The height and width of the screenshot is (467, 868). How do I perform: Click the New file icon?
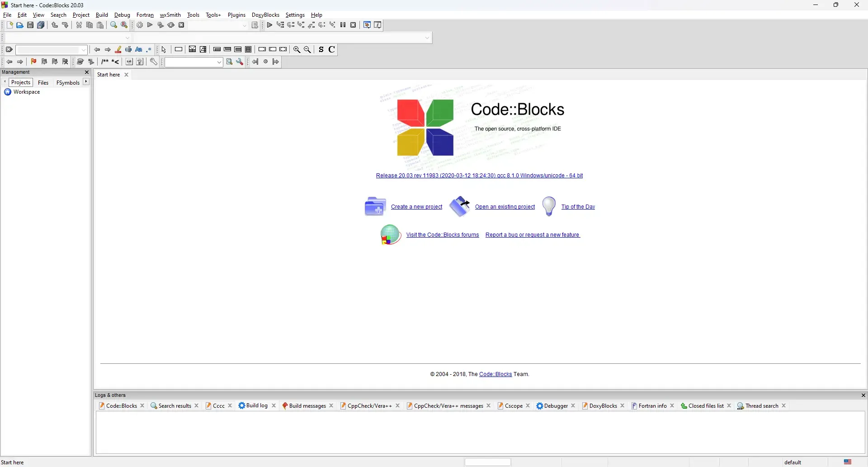9,25
